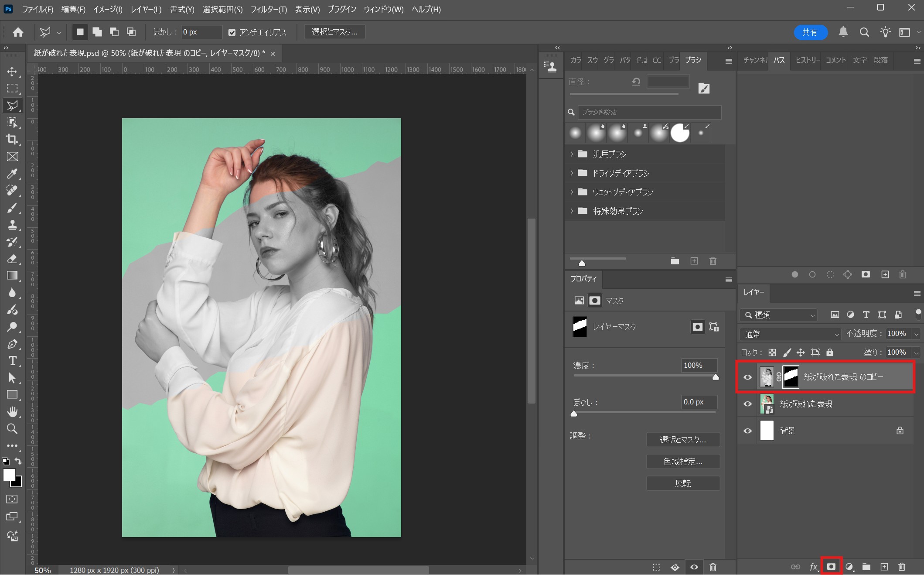Image resolution: width=924 pixels, height=575 pixels.
Task: Expand the 汎用ブラシ folder
Action: tap(572, 154)
